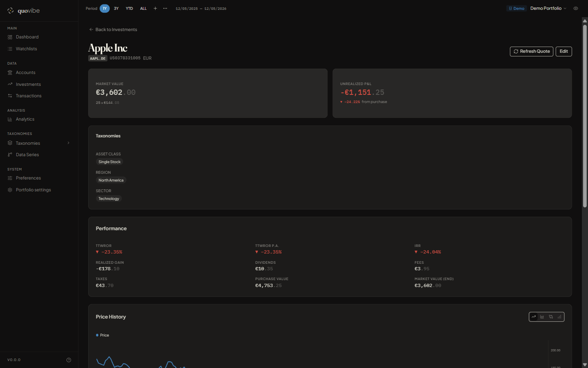
Task: Click the Single Stock asset class chip
Action: pyautogui.click(x=109, y=162)
